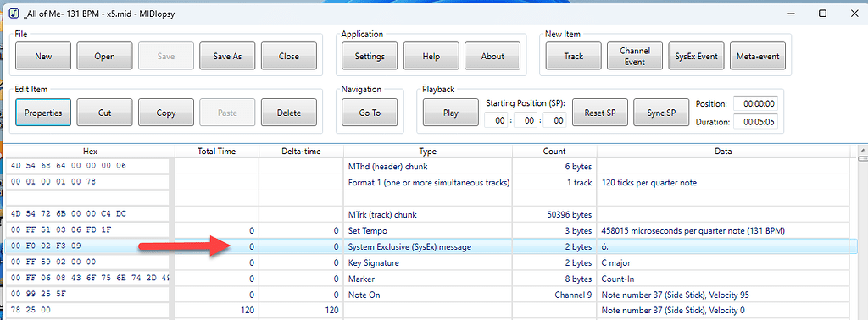
Task: Click the Hex column header
Action: coord(90,151)
